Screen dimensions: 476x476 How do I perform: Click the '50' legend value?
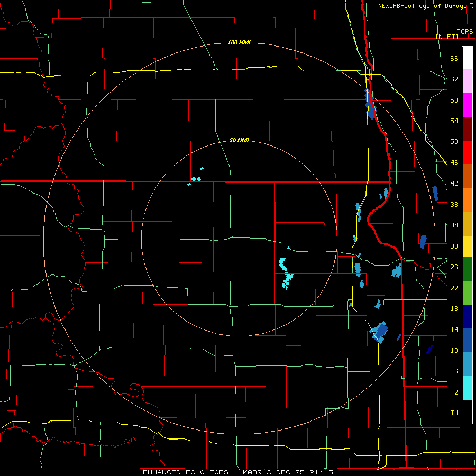[x=454, y=142]
